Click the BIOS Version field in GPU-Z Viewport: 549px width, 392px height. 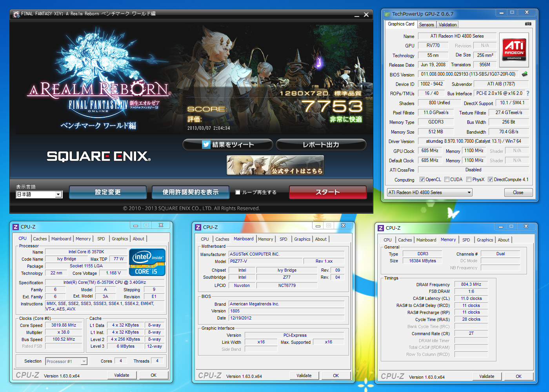(468, 74)
